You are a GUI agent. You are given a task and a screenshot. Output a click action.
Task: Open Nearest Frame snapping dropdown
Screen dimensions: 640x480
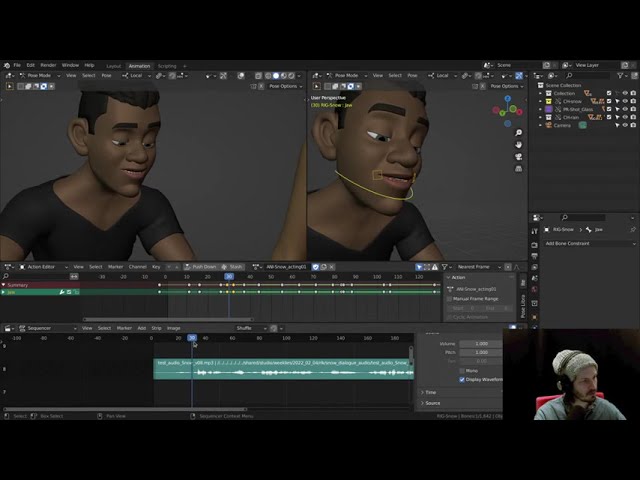(478, 267)
